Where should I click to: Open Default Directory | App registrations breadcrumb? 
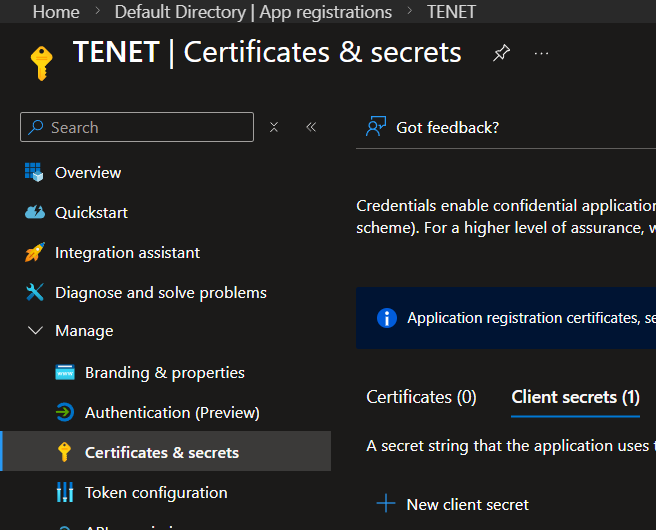pos(253,12)
